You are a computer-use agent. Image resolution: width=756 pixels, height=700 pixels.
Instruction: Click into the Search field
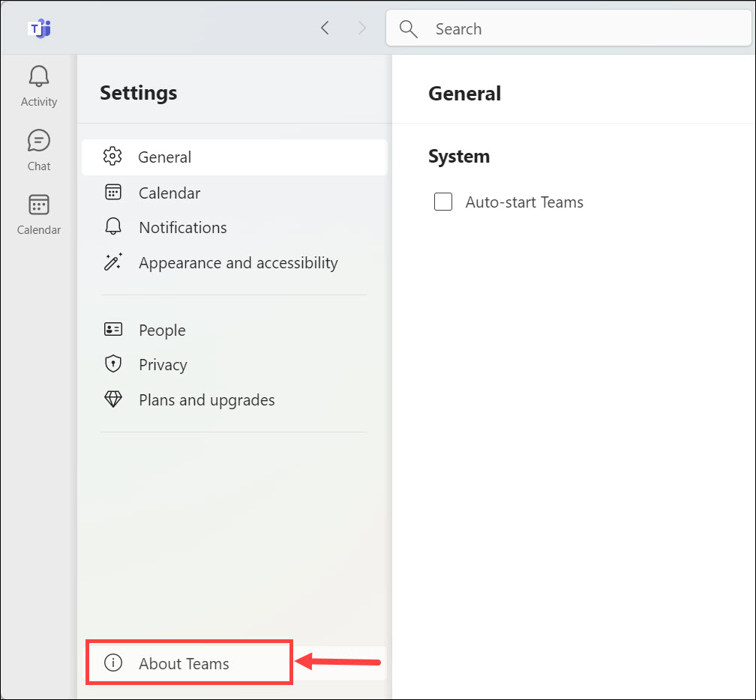tap(585, 28)
